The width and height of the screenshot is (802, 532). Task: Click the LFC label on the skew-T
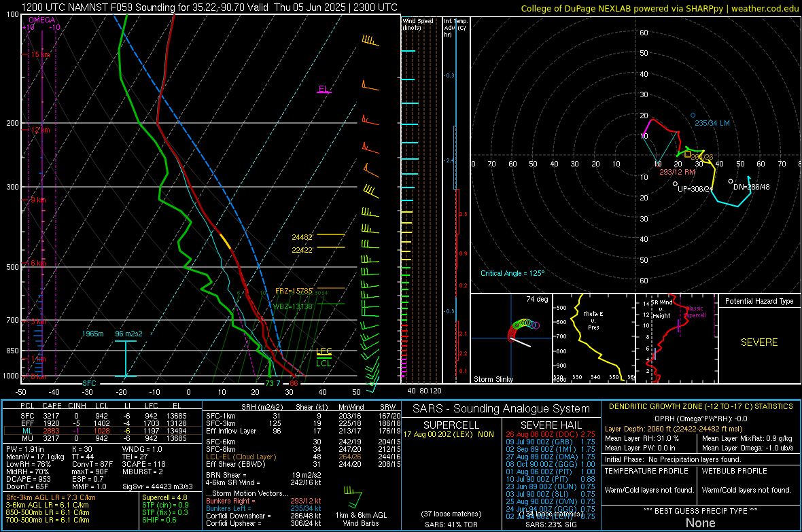pyautogui.click(x=324, y=351)
